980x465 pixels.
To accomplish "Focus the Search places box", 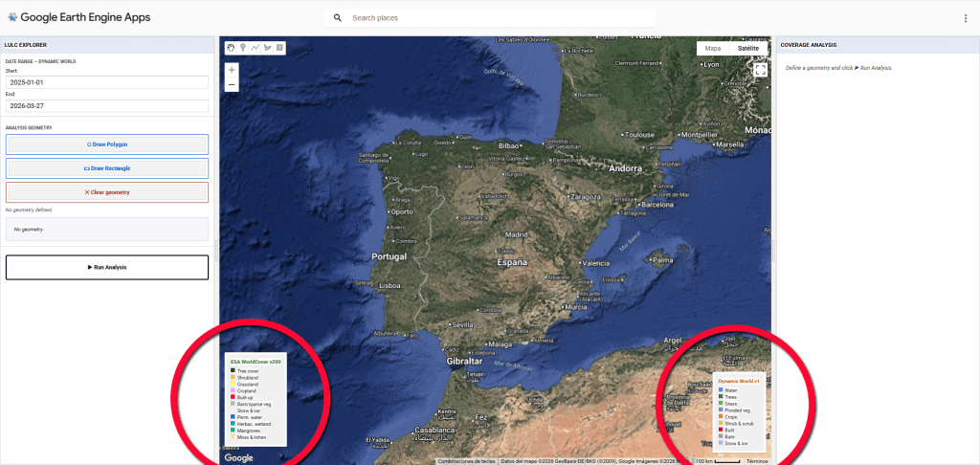I will (498, 18).
